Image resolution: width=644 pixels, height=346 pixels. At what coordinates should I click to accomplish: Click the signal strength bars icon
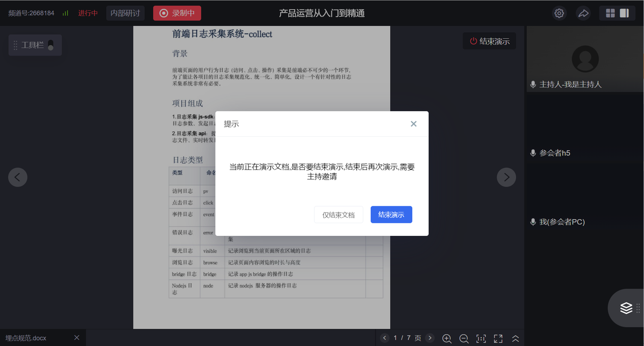65,14
